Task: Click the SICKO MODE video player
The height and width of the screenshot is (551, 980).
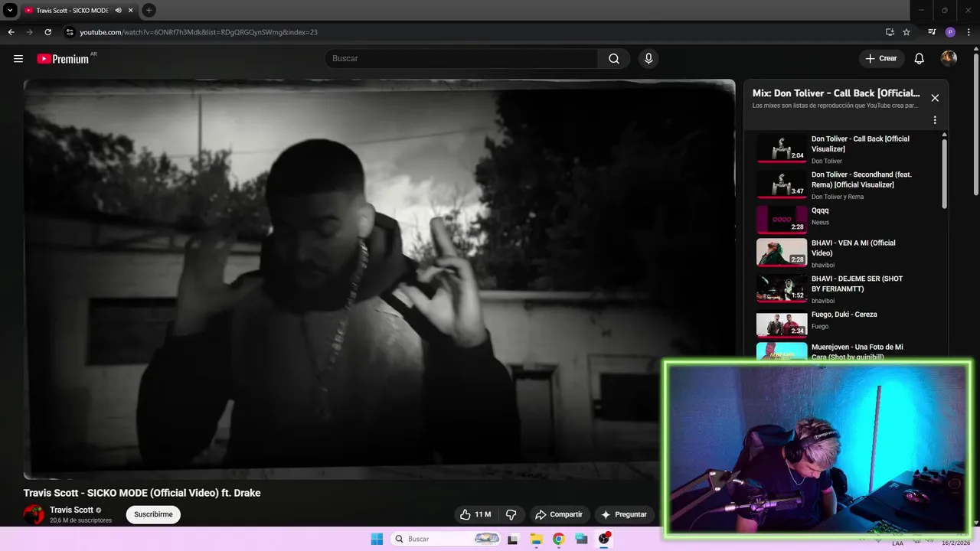Action: pyautogui.click(x=379, y=279)
